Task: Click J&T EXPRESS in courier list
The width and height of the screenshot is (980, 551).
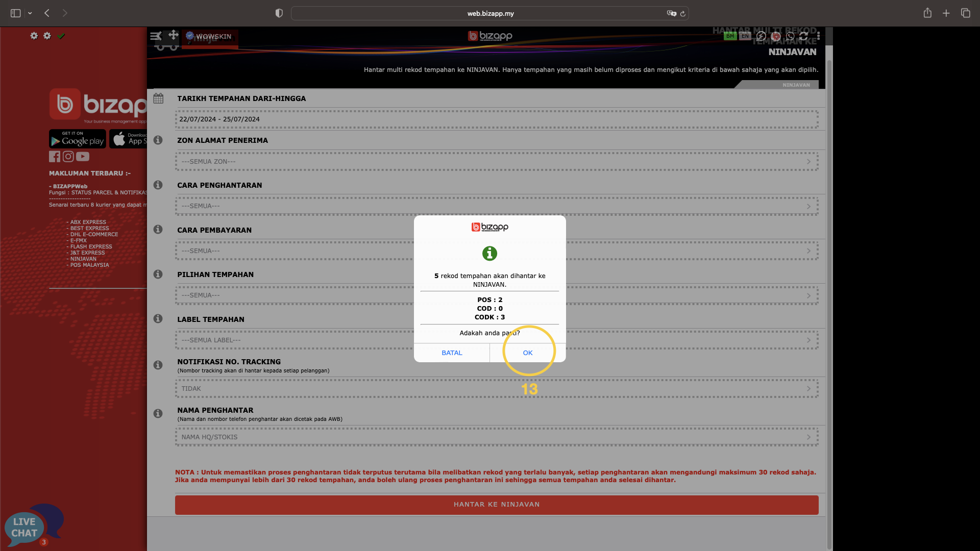Action: coord(87,253)
